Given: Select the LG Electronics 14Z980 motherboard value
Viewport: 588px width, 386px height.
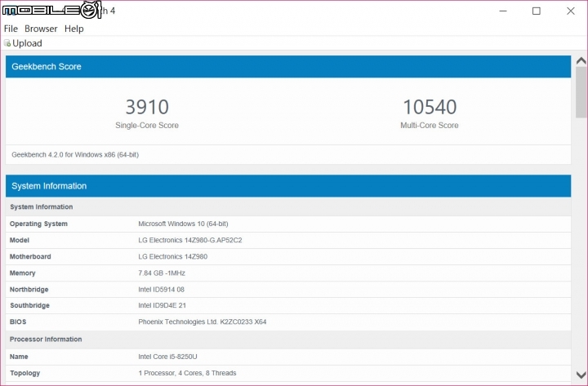Looking at the screenshot, I should (172, 257).
